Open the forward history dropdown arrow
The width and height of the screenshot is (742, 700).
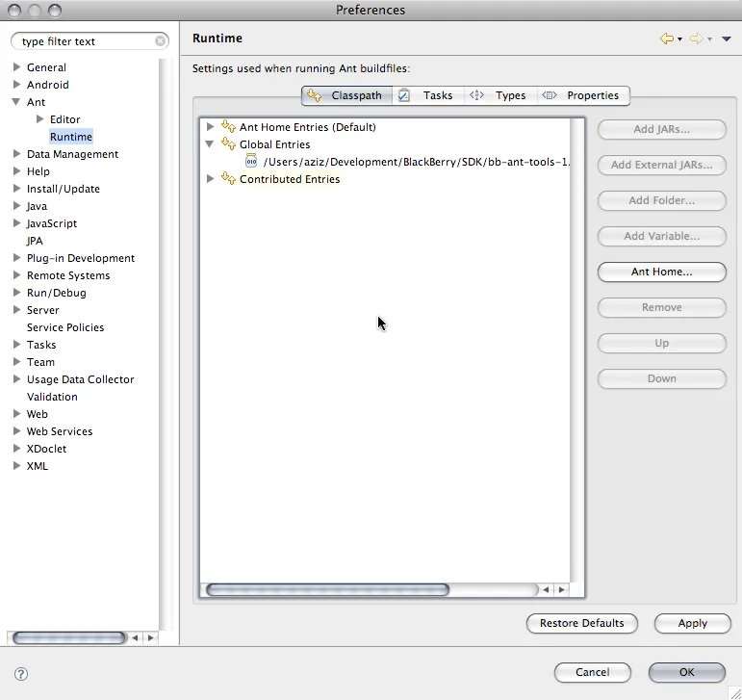(710, 39)
